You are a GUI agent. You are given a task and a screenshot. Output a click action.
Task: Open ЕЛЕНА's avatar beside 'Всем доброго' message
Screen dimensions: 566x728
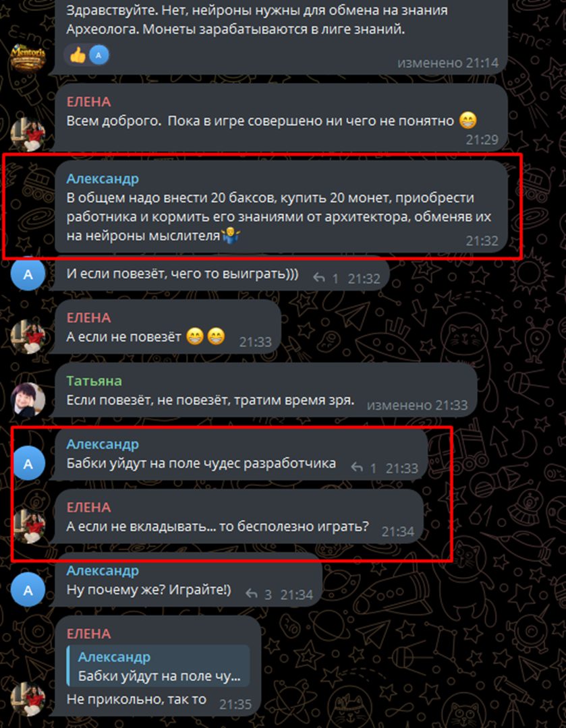click(x=28, y=135)
